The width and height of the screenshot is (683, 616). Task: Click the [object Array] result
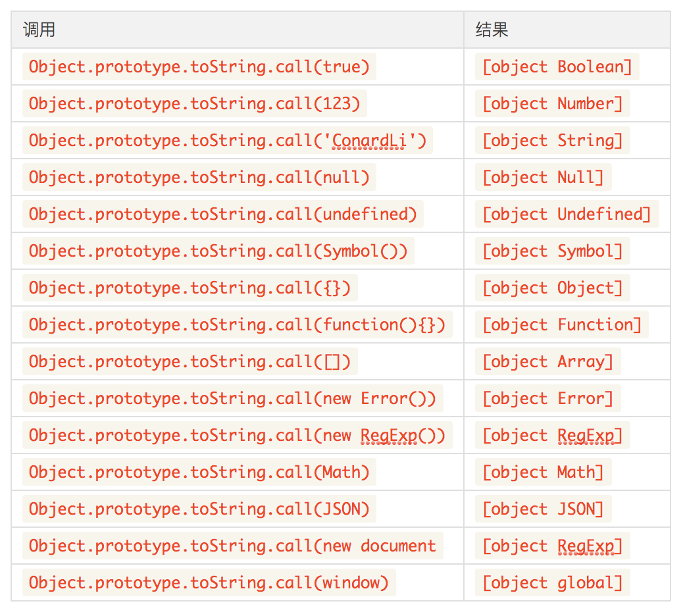pyautogui.click(x=548, y=361)
